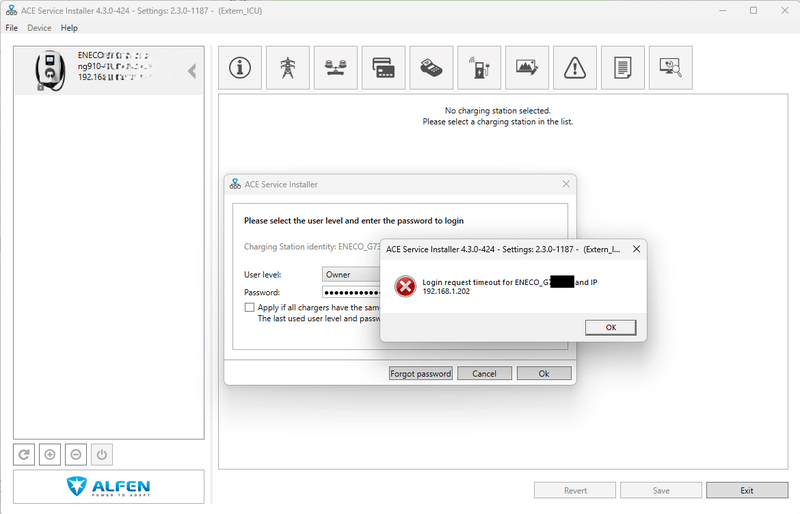Screen dimensions: 800x514
Task: Close the ACE Service Installer login dialog
Action: pyautogui.click(x=566, y=184)
